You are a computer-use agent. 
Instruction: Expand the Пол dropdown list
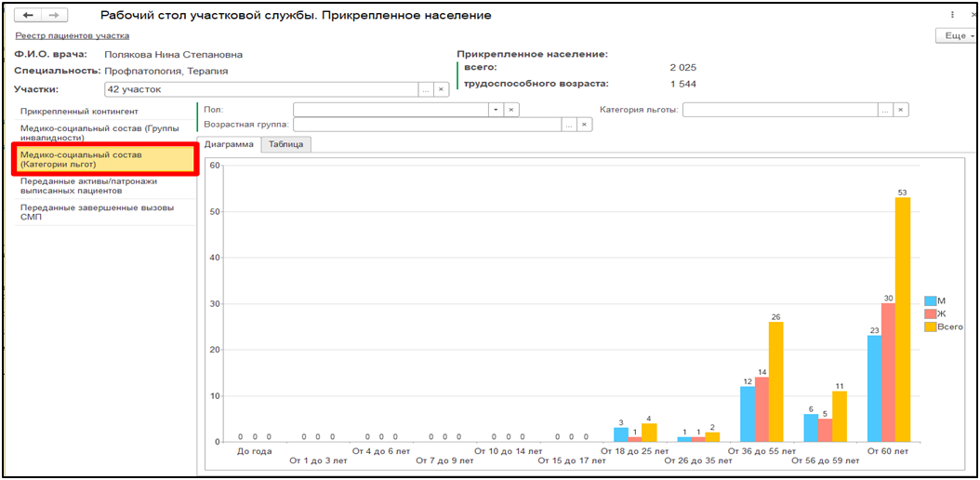(496, 110)
